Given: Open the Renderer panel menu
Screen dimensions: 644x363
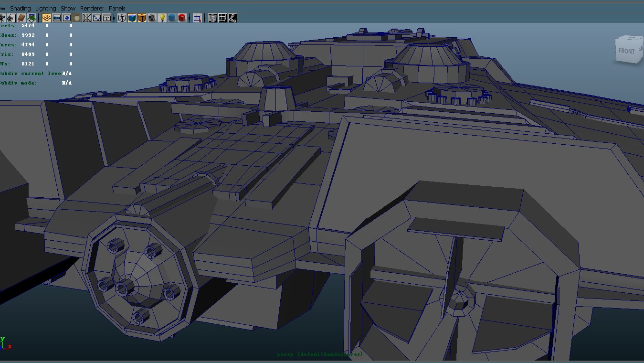Looking at the screenshot, I should [92, 8].
